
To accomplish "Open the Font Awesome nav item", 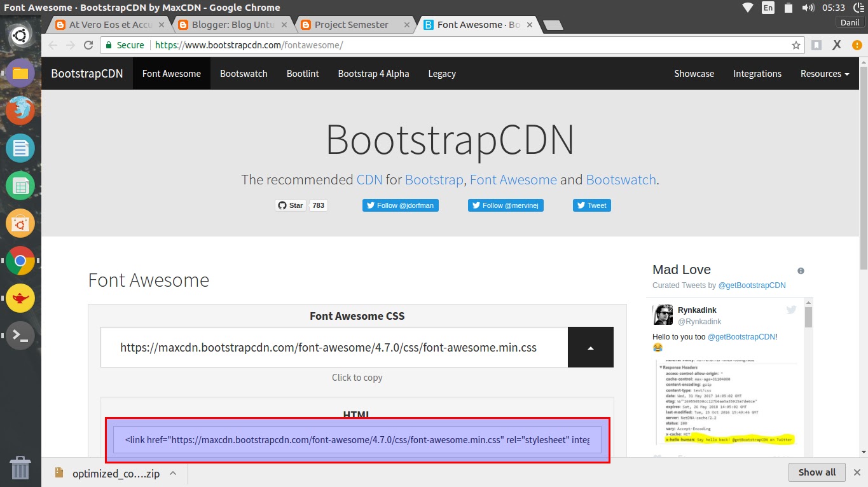I will click(172, 74).
